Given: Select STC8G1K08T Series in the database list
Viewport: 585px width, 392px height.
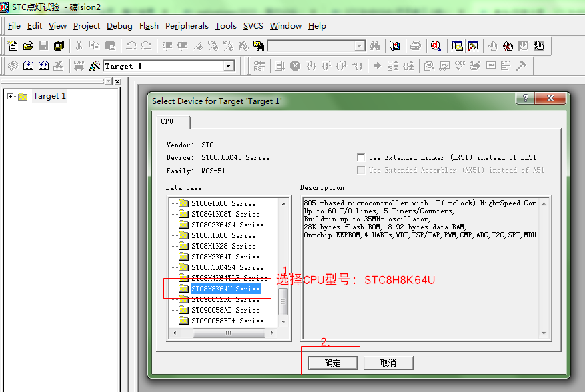Looking at the screenshot, I should (225, 214).
